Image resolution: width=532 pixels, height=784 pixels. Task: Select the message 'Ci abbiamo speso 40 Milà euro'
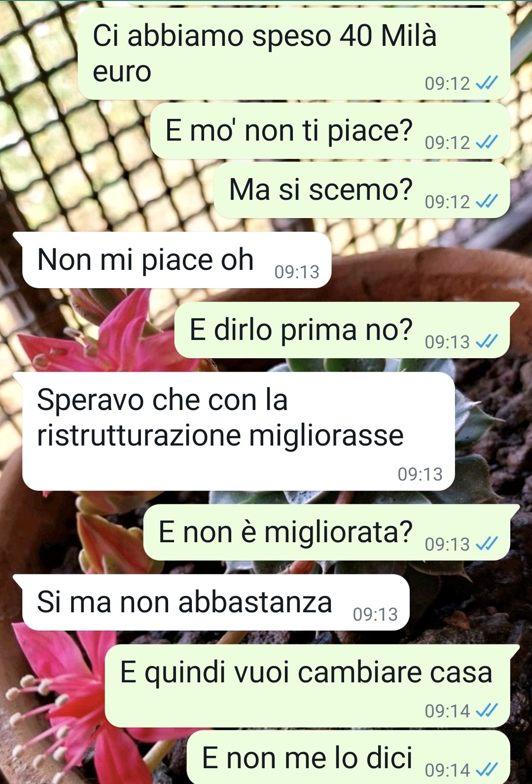pyautogui.click(x=294, y=53)
